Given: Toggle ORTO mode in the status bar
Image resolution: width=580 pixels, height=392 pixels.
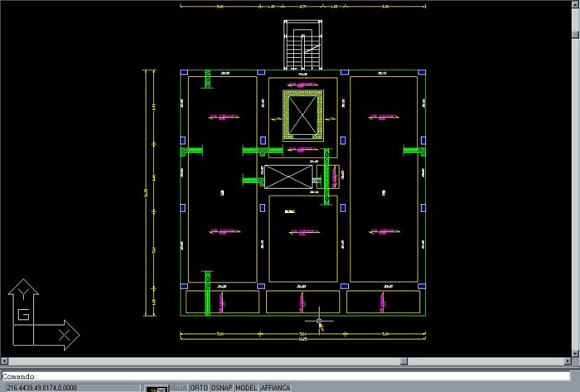Looking at the screenshot, I should pyautogui.click(x=199, y=387).
